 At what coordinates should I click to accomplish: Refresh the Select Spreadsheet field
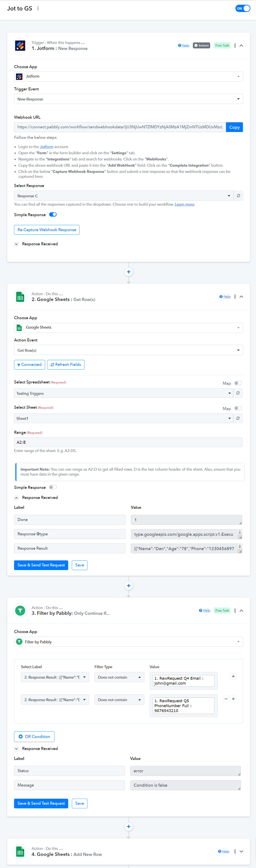pyautogui.click(x=238, y=393)
